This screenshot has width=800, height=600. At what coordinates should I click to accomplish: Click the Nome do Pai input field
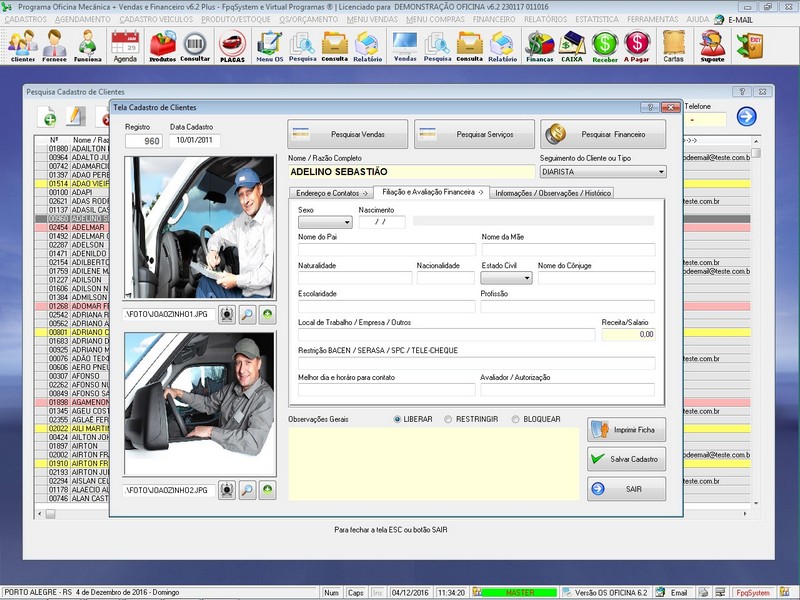[386, 250]
